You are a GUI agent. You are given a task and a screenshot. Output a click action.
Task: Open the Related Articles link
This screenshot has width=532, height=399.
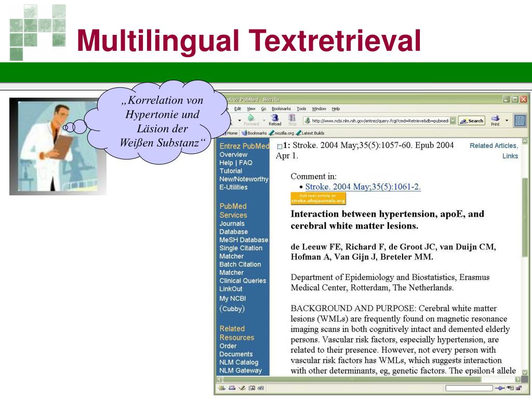coord(494,145)
